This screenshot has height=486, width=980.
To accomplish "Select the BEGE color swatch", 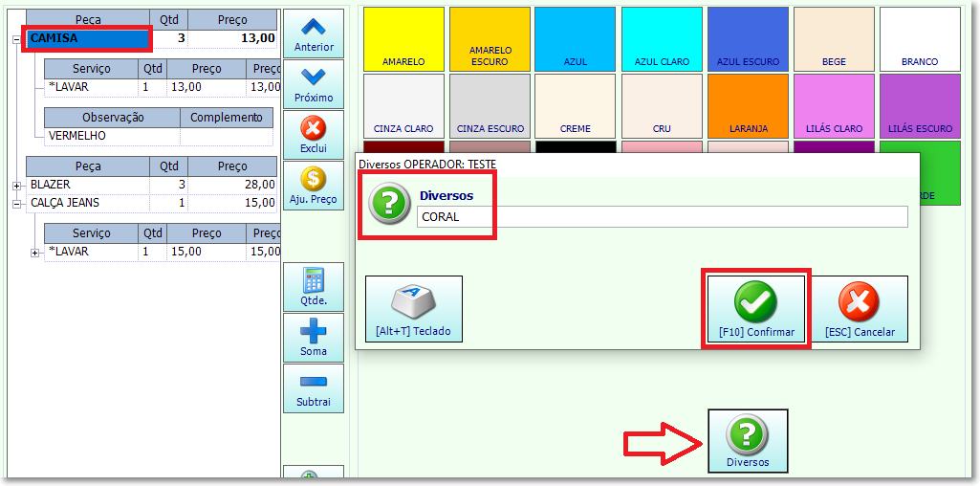I will (835, 39).
